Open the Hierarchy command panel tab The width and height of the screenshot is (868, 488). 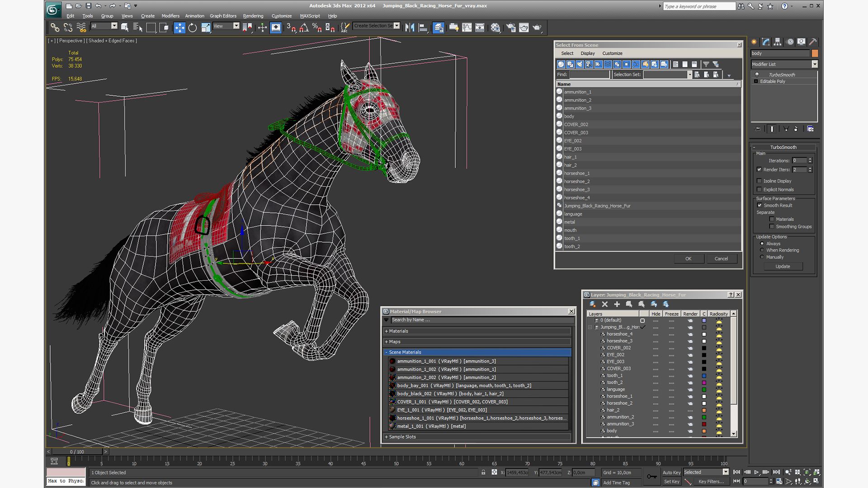pyautogui.click(x=778, y=42)
